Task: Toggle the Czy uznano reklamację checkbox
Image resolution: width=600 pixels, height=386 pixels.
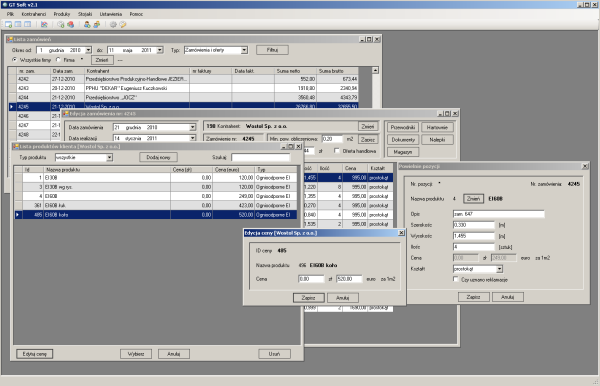Action: click(x=455, y=279)
